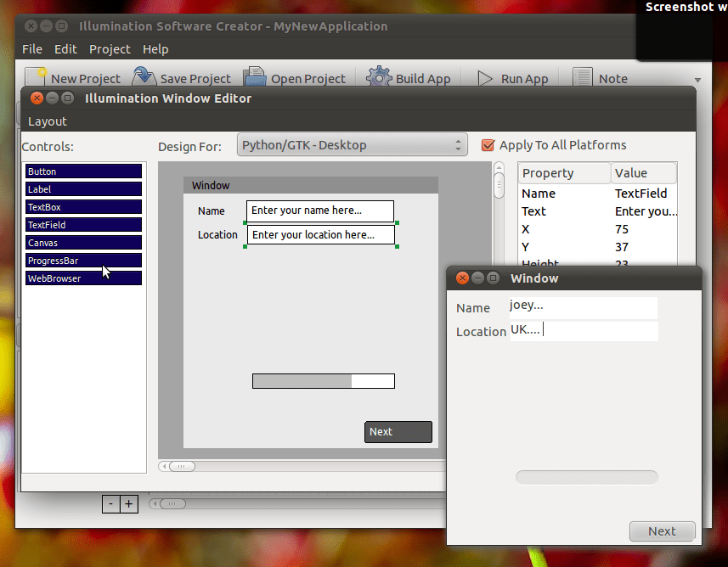Image resolution: width=728 pixels, height=567 pixels.
Task: Click the Name field containing 'joey...'
Action: click(583, 307)
